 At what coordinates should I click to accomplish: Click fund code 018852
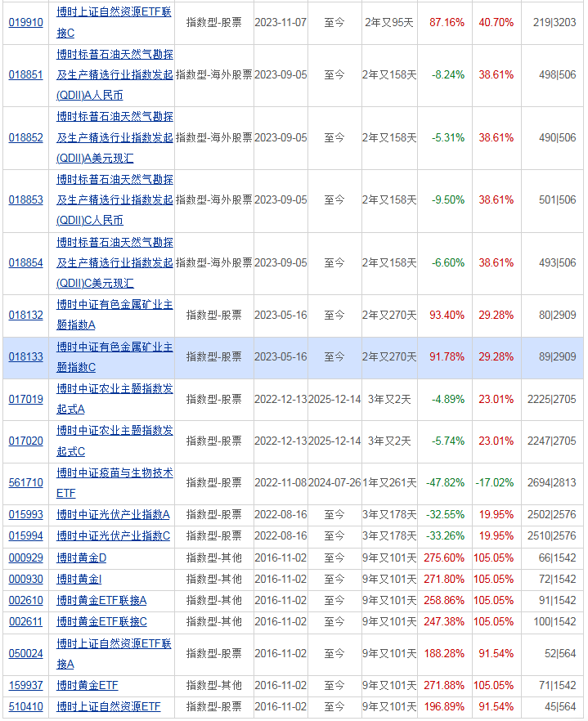tap(26, 138)
